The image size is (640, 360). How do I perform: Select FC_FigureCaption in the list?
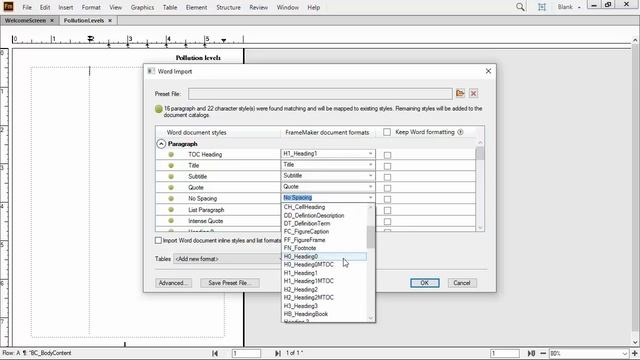tap(324, 231)
